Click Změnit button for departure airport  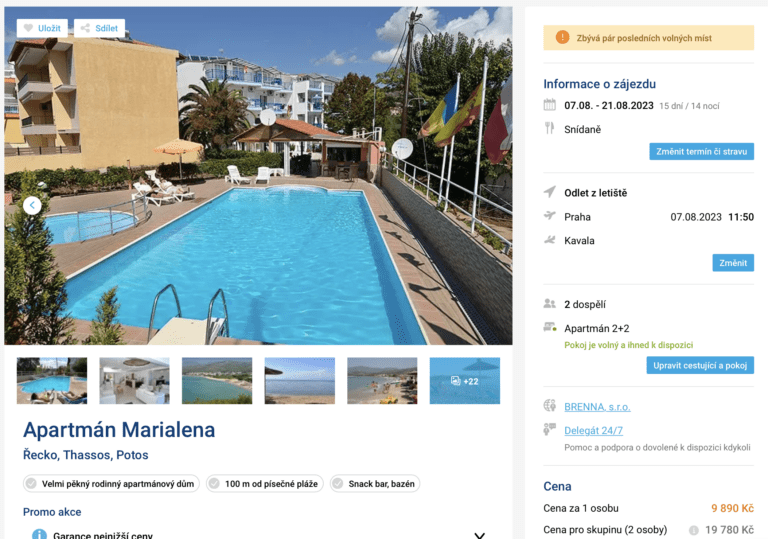pyautogui.click(x=733, y=263)
